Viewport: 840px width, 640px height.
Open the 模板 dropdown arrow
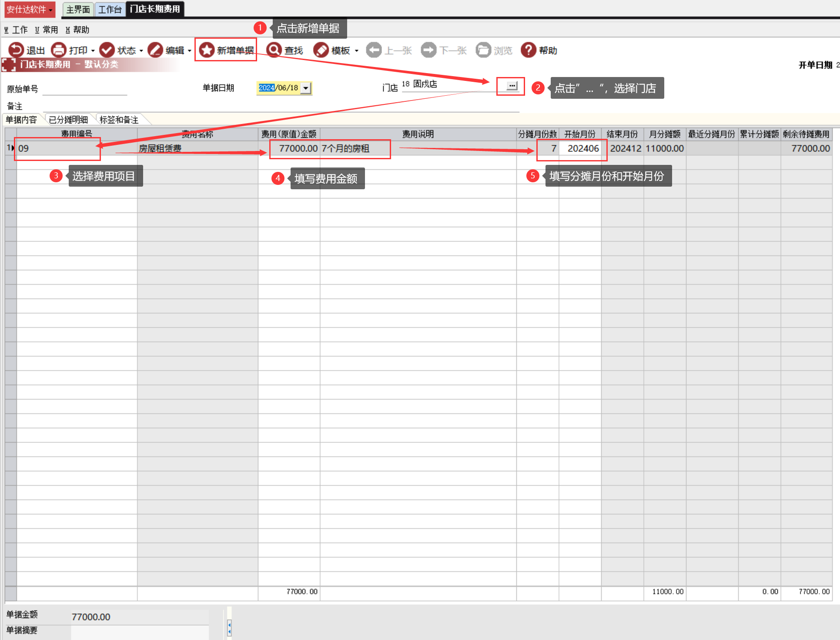(357, 50)
